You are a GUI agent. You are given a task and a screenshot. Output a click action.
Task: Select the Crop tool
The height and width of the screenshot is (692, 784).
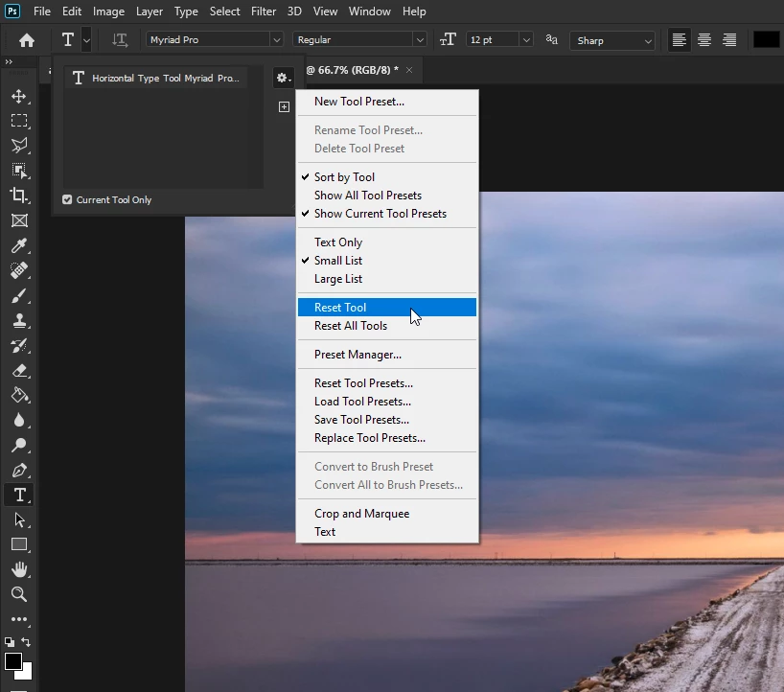19,196
